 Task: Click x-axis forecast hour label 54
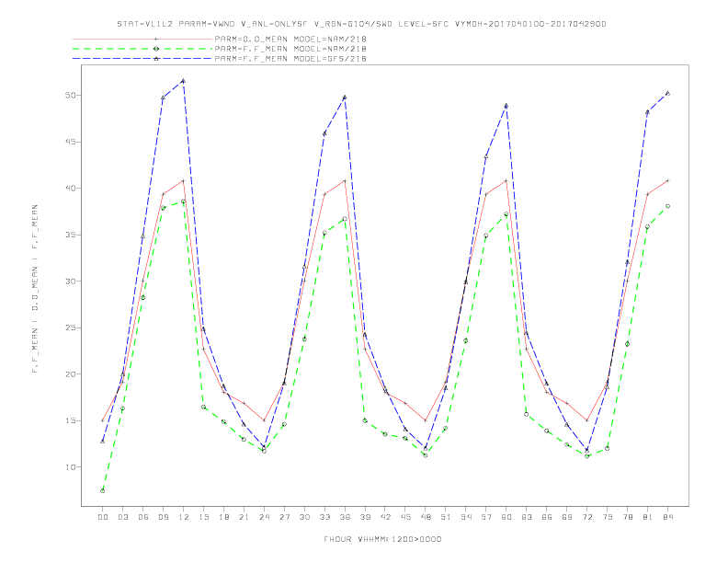click(466, 517)
